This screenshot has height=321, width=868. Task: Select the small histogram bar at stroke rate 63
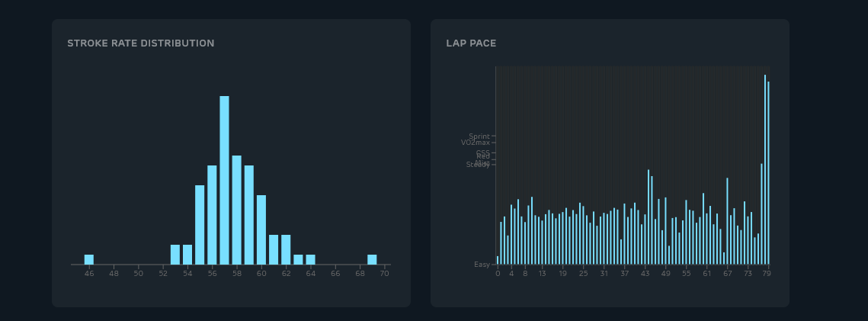pyautogui.click(x=298, y=259)
